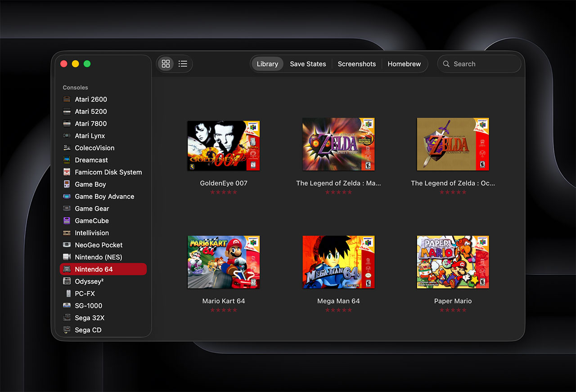Select Atari 2600 in the sidebar
The height and width of the screenshot is (392, 576).
[x=103, y=99]
